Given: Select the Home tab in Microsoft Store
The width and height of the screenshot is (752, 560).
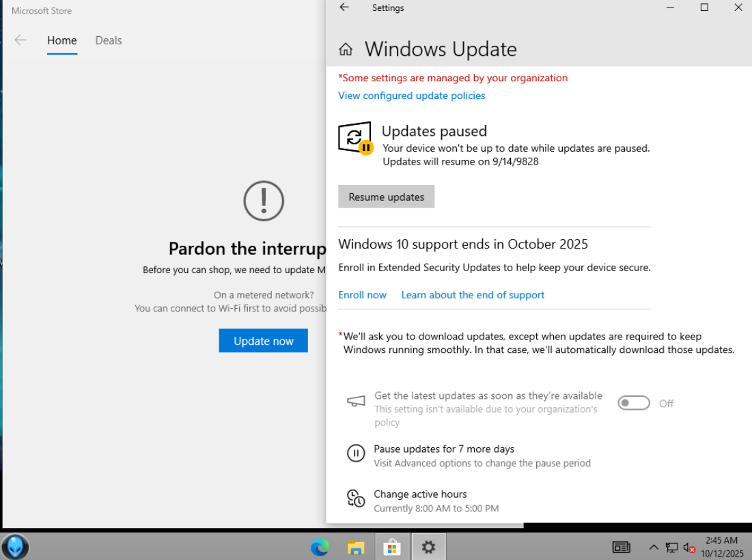Looking at the screenshot, I should pyautogui.click(x=62, y=41).
